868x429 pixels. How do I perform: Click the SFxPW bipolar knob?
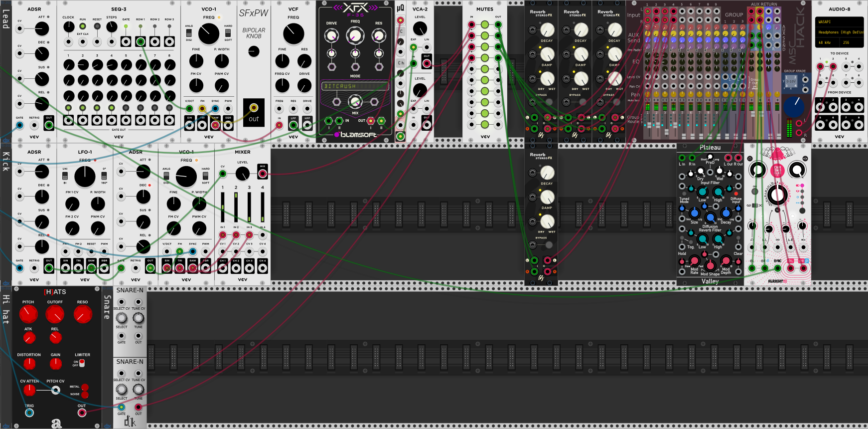[x=254, y=51]
